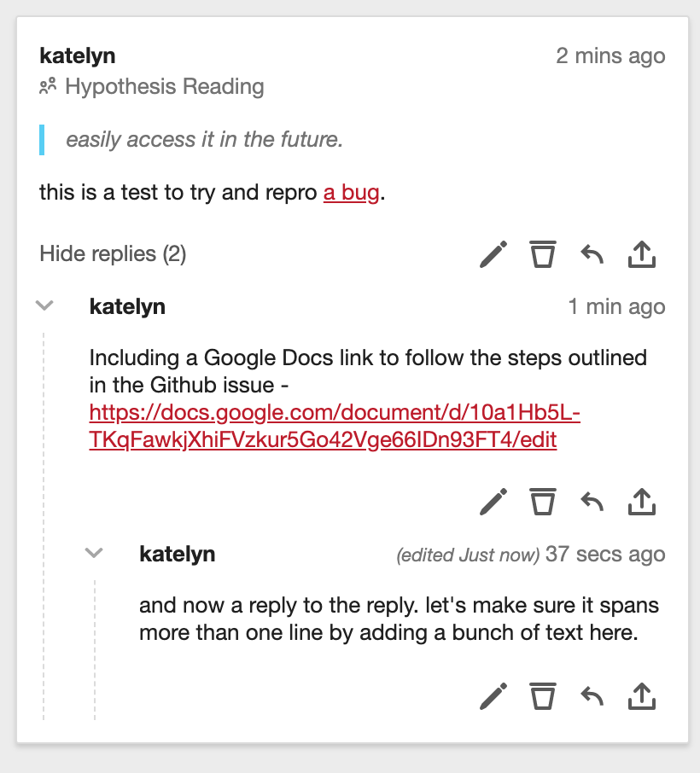Delete the bottom reply using its trash icon

(x=542, y=695)
